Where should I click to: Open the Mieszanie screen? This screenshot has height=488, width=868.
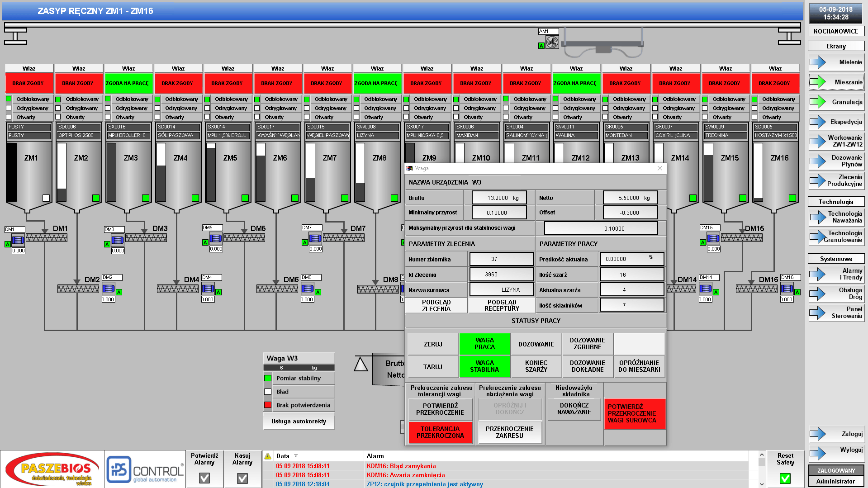(x=836, y=82)
